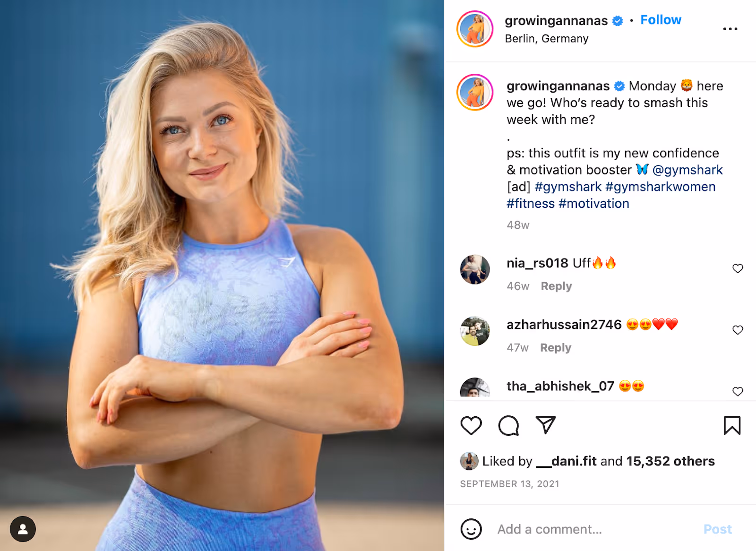Open Berlin, Germany location link

(547, 39)
